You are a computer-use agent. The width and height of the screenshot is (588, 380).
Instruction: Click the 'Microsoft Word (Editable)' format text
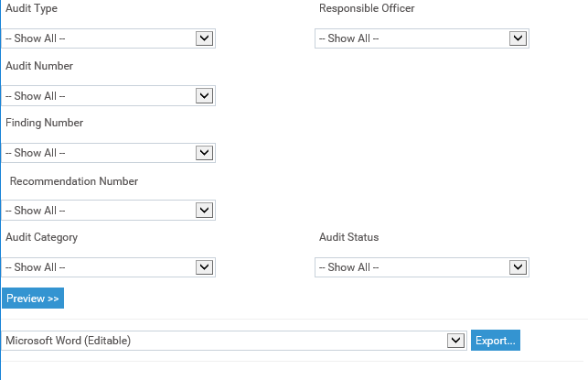pyautogui.click(x=69, y=341)
